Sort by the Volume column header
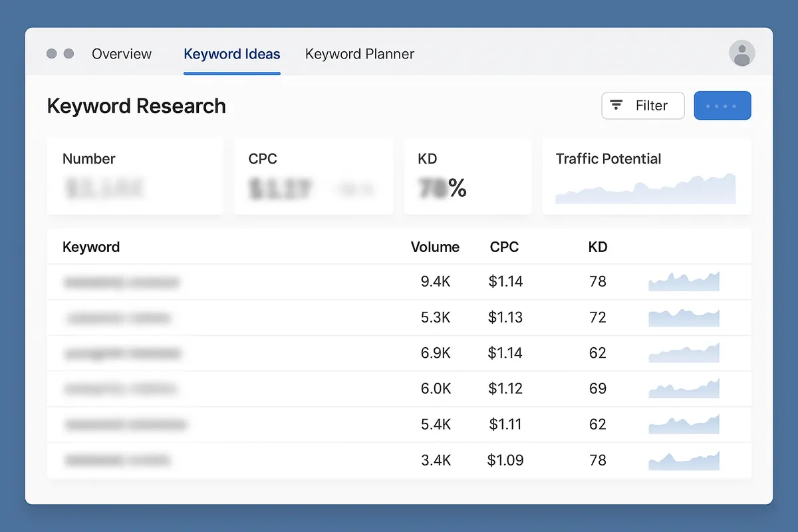This screenshot has height=532, width=798. [435, 247]
